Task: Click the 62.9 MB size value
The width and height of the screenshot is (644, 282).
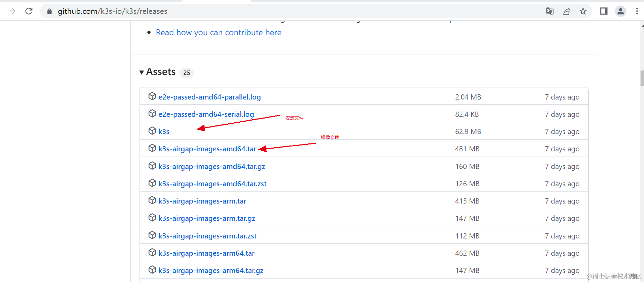Action: (x=468, y=132)
